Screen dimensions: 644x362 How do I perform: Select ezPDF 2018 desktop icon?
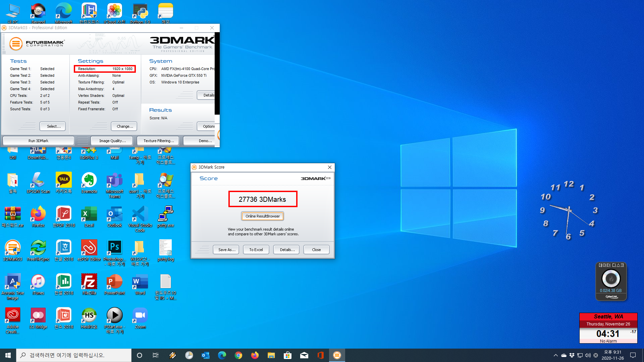coord(64,217)
